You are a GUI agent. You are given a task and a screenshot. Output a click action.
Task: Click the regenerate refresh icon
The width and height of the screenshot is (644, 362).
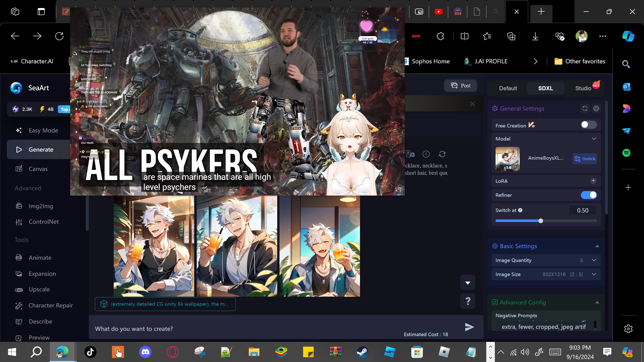[442, 154]
